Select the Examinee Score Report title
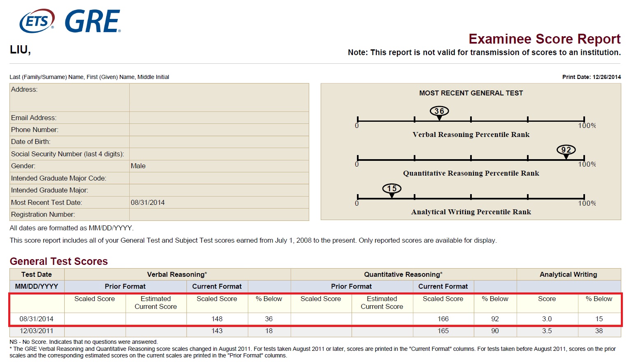 544,39
